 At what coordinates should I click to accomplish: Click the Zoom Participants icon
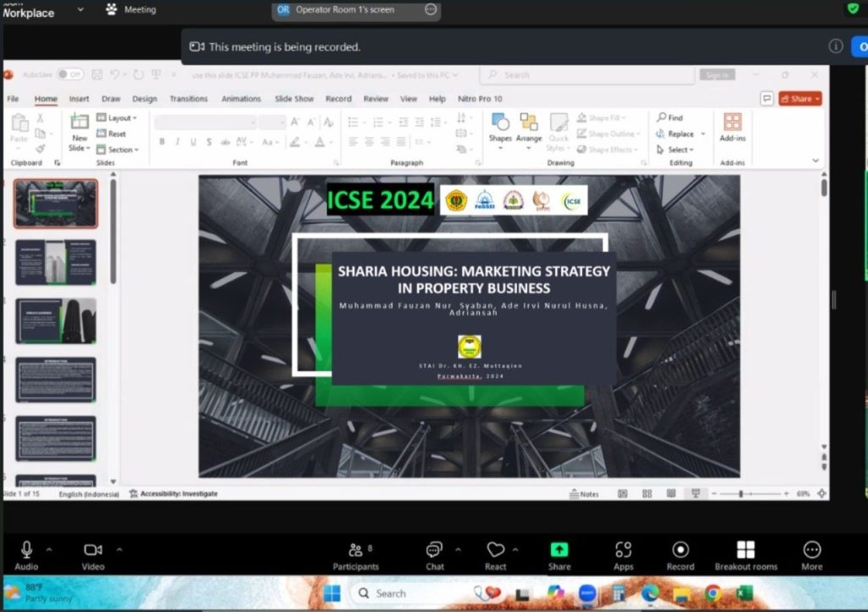(355, 551)
